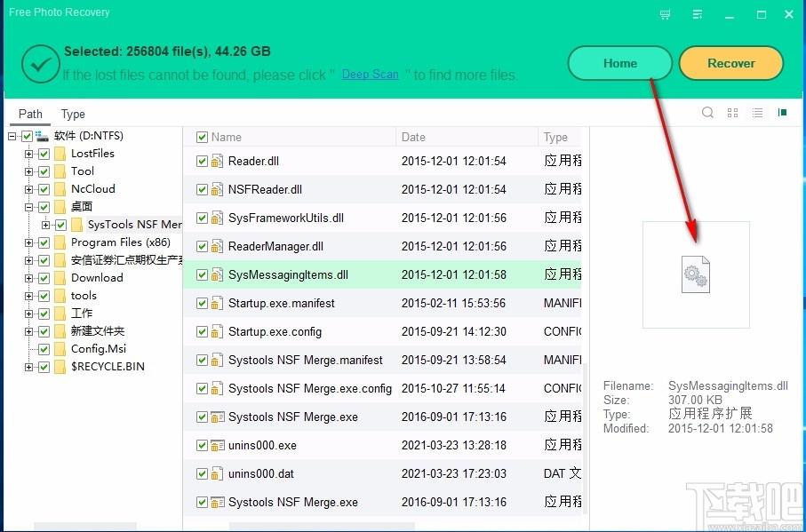The width and height of the screenshot is (806, 532).
Task: Click the $RECYCLE.BIN folder icon
Action: pos(60,367)
